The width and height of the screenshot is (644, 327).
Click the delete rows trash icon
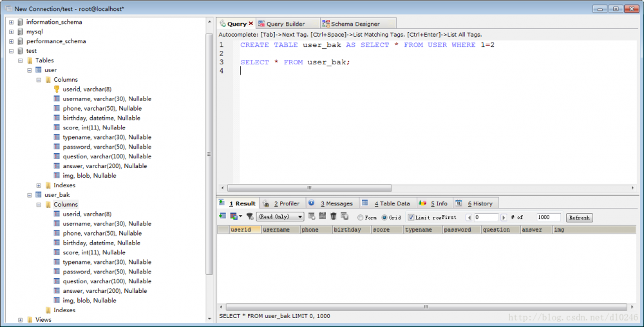tap(334, 217)
